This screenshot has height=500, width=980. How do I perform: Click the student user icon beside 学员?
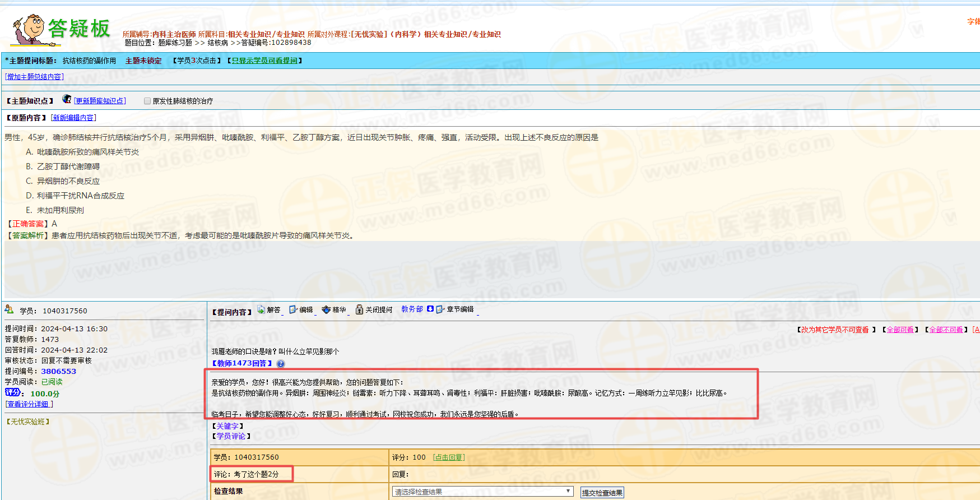tap(9, 309)
